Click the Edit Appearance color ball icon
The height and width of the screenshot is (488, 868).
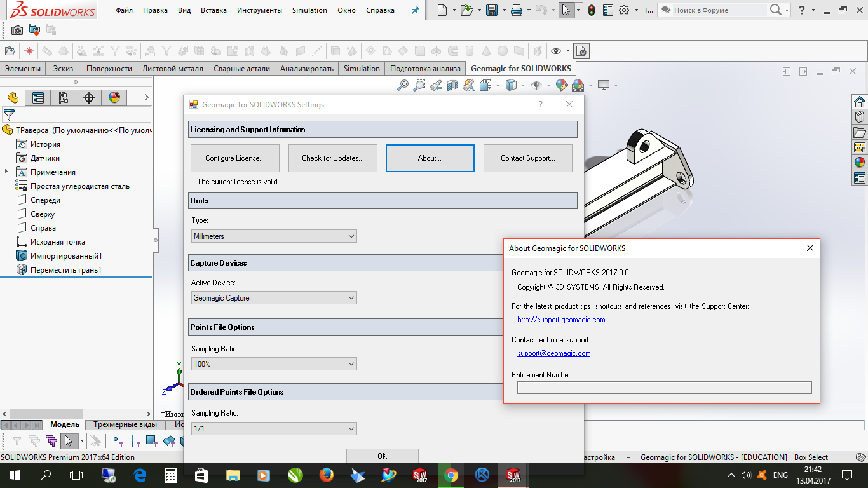point(561,85)
